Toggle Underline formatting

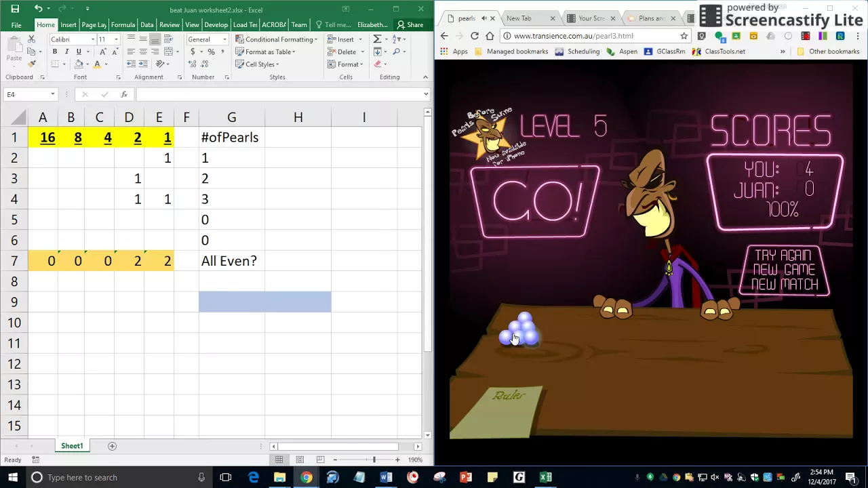coord(79,52)
